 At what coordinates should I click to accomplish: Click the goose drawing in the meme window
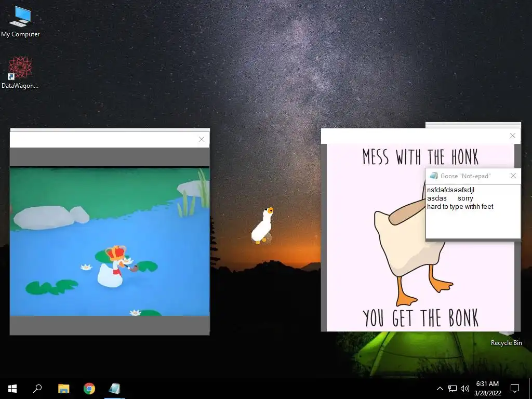[x=410, y=251]
